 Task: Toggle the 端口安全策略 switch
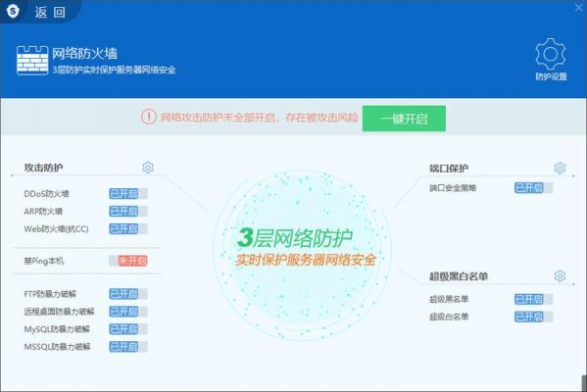tap(534, 187)
